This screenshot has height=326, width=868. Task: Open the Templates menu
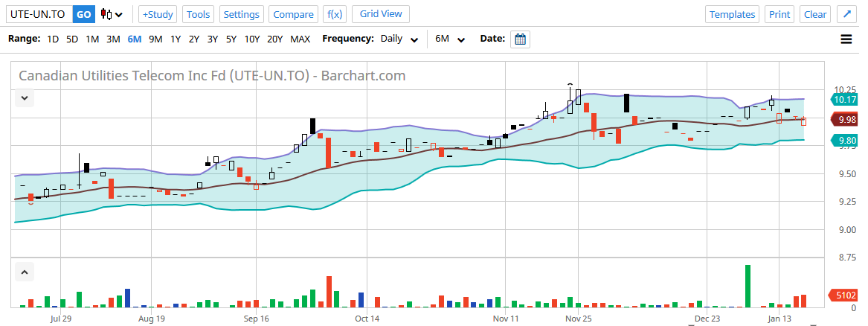pos(732,14)
